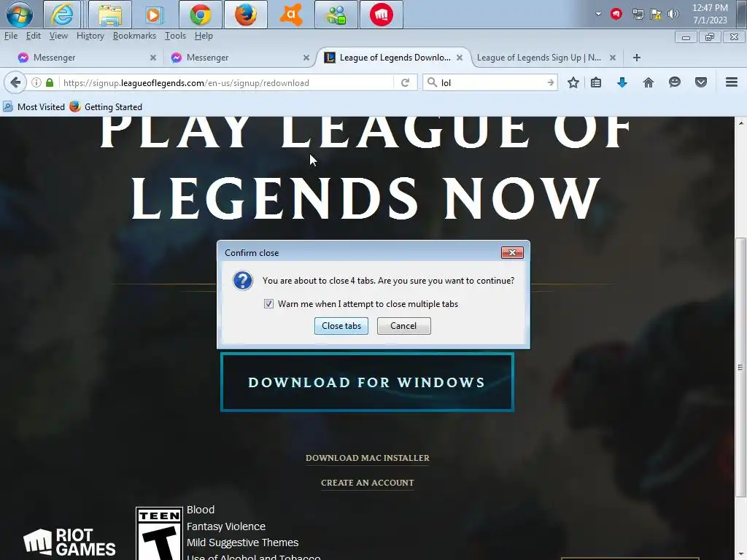The width and height of the screenshot is (747, 560).
Task: Open the Getting Started bookmark
Action: click(106, 107)
